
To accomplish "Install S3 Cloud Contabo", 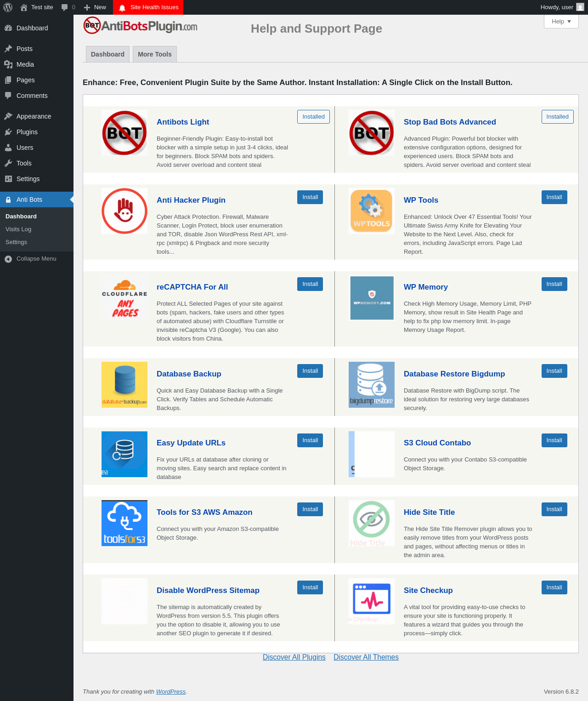I will pyautogui.click(x=554, y=440).
